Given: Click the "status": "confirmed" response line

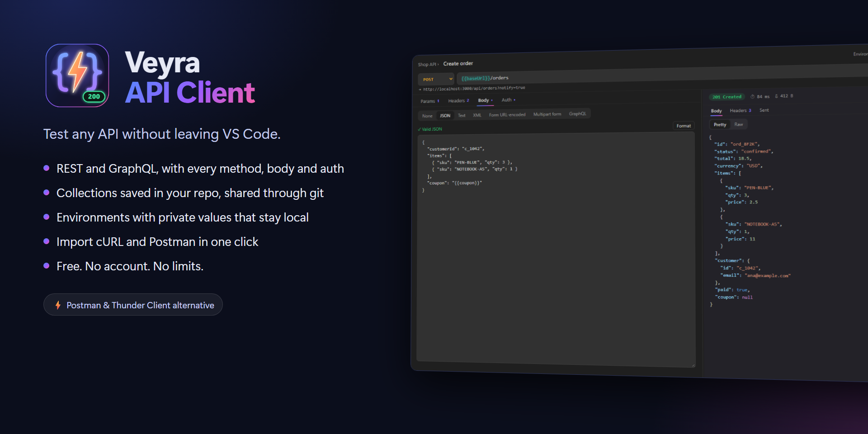Looking at the screenshot, I should (x=744, y=151).
